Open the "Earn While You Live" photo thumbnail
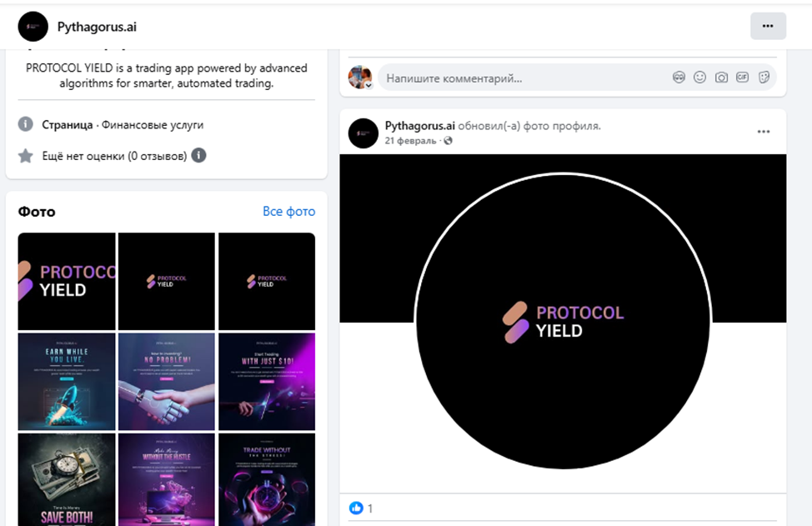812x526 pixels. (67, 382)
